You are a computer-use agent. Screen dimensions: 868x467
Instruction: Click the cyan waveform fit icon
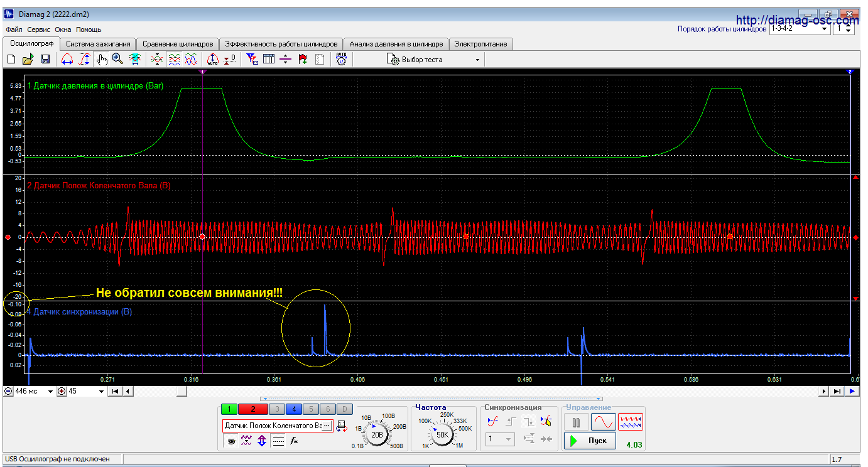point(134,59)
